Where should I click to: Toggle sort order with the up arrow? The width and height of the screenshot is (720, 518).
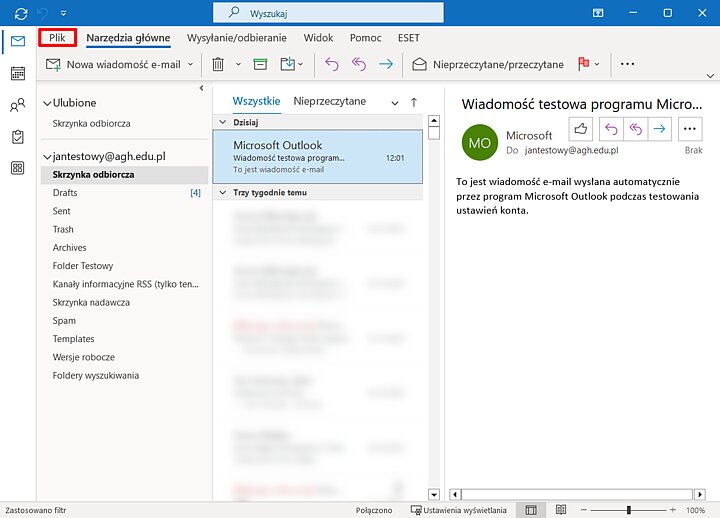[414, 102]
